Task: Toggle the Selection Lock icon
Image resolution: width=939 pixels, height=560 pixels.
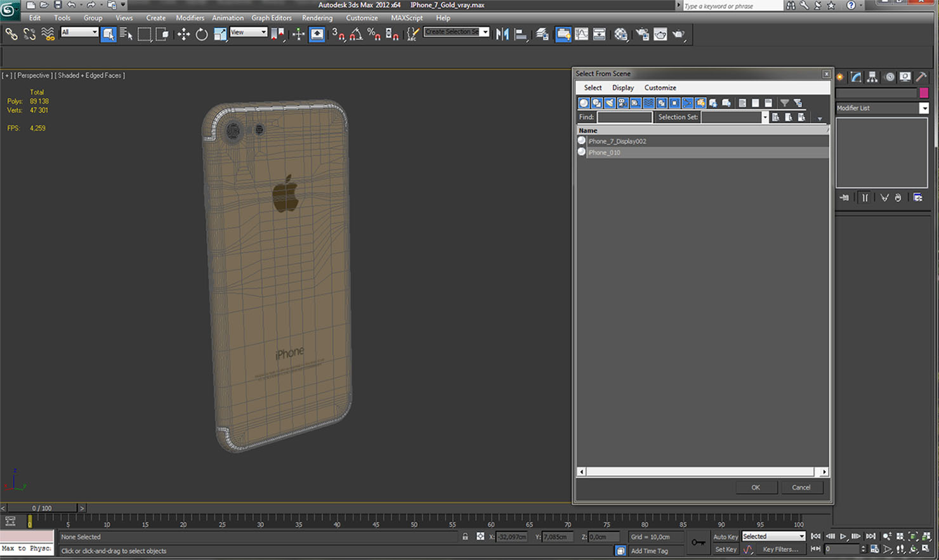Action: pyautogui.click(x=465, y=537)
